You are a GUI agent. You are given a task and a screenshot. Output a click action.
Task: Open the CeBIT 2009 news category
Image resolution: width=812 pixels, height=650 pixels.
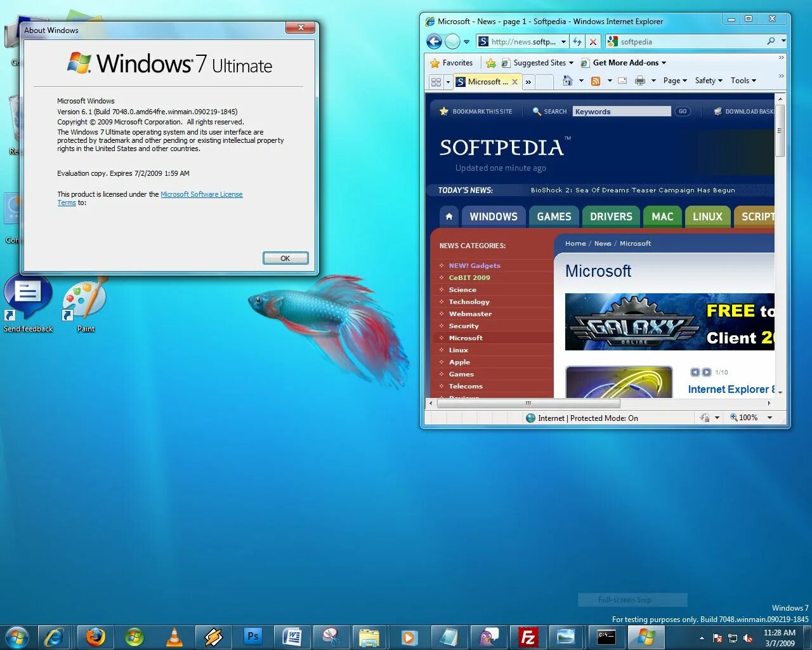[x=469, y=277]
